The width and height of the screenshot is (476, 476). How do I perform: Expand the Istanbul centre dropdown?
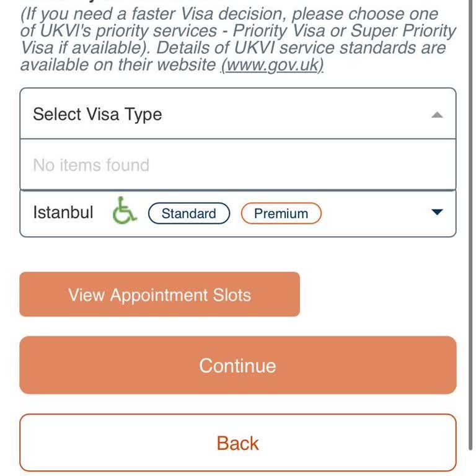pos(372,213)
